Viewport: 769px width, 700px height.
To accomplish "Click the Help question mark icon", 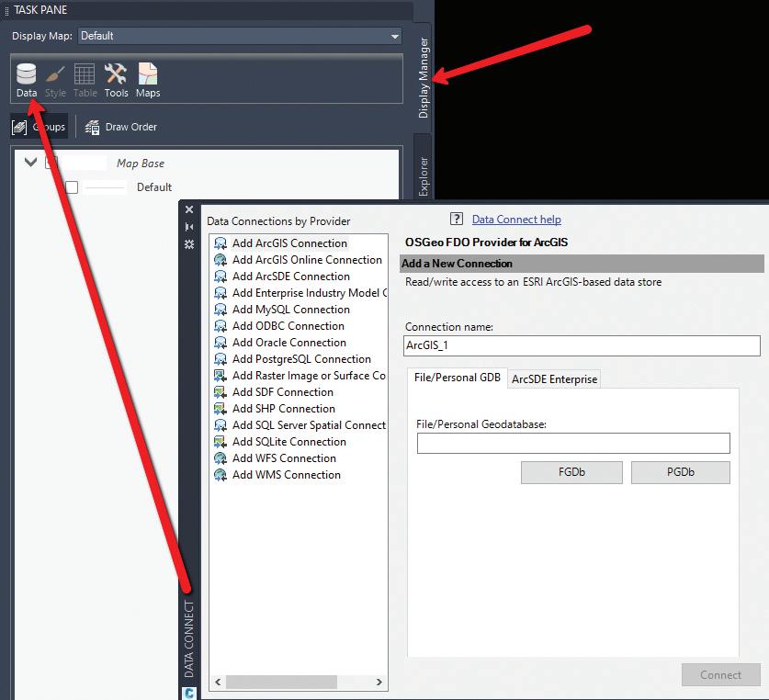I will [x=457, y=219].
